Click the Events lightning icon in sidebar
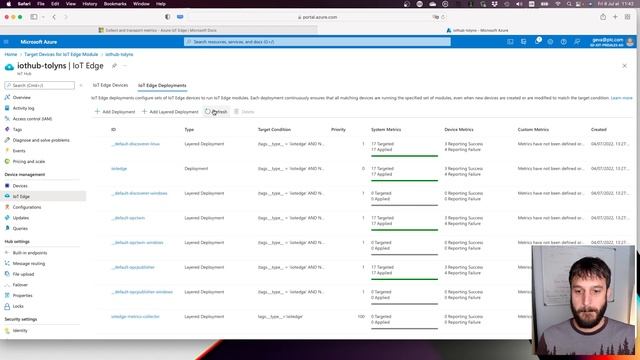640x360 pixels. [x=7, y=150]
